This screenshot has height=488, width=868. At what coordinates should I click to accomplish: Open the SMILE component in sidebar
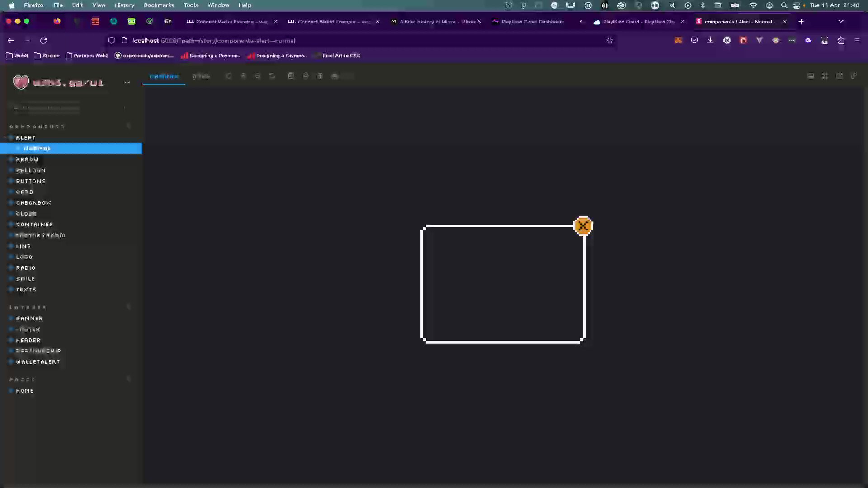[25, 279]
